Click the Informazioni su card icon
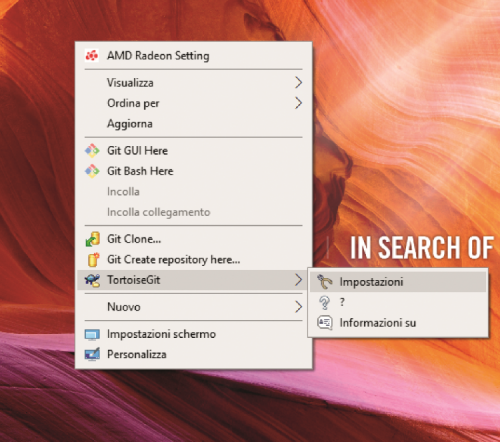 pos(325,323)
